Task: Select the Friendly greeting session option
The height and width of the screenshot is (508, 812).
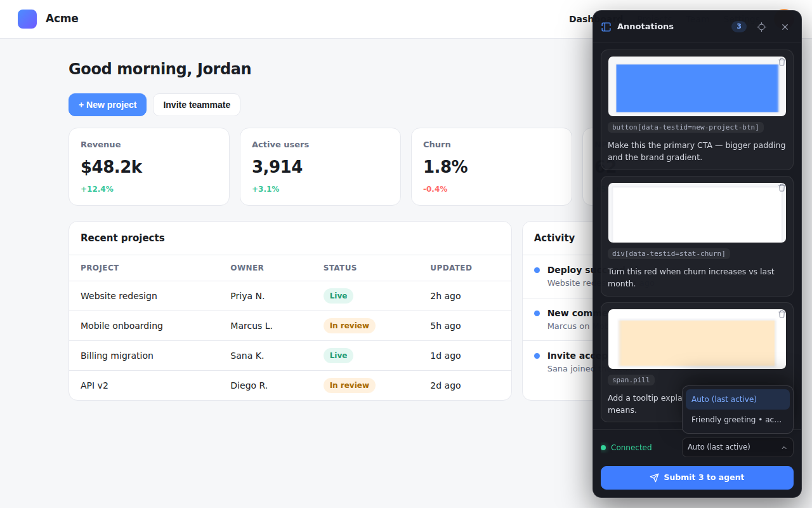Action: (x=738, y=420)
